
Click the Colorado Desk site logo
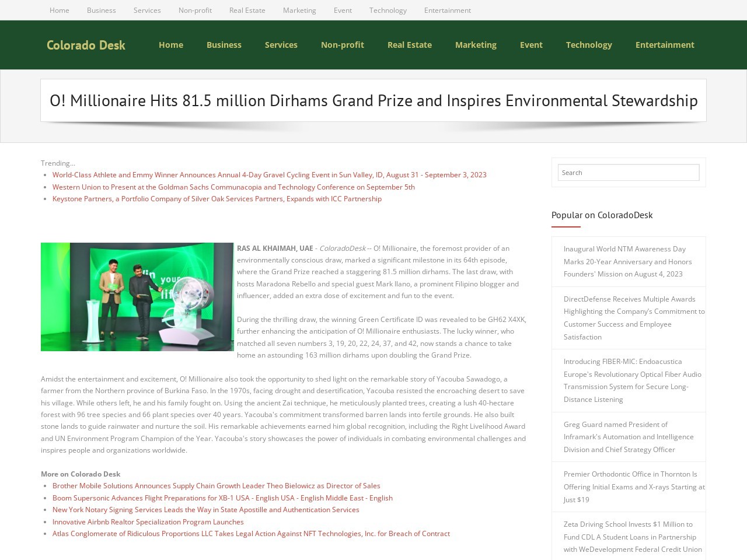(86, 45)
